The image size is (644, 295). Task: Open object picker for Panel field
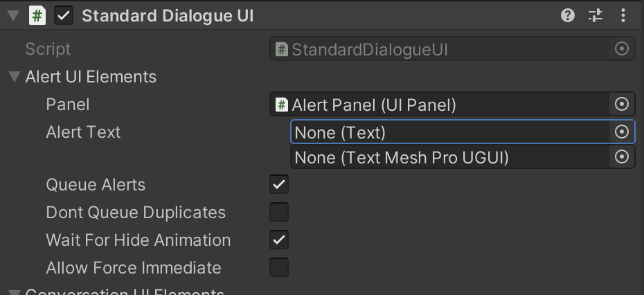coord(621,105)
